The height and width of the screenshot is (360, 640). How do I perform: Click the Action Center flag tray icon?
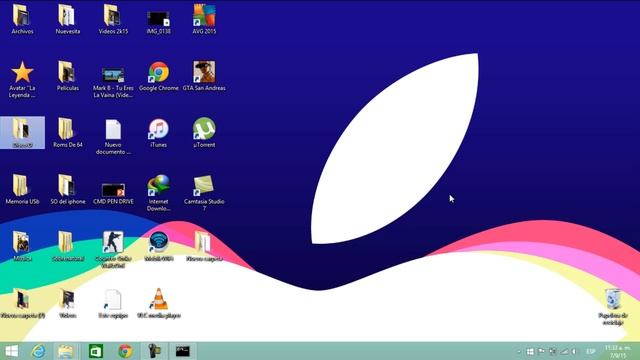pos(541,351)
